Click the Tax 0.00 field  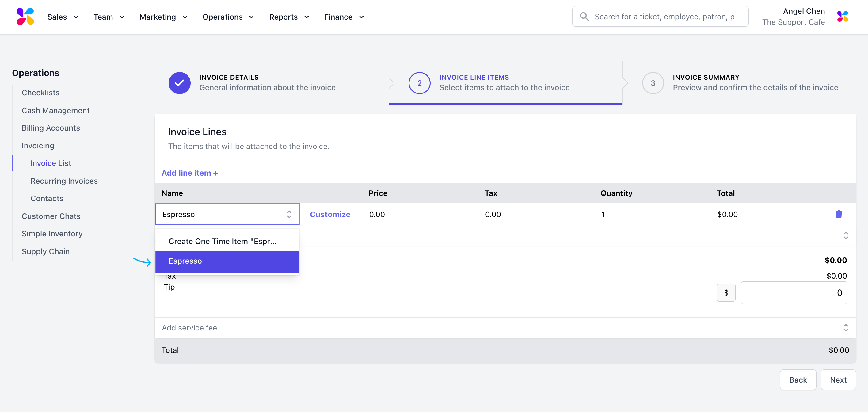pos(536,214)
